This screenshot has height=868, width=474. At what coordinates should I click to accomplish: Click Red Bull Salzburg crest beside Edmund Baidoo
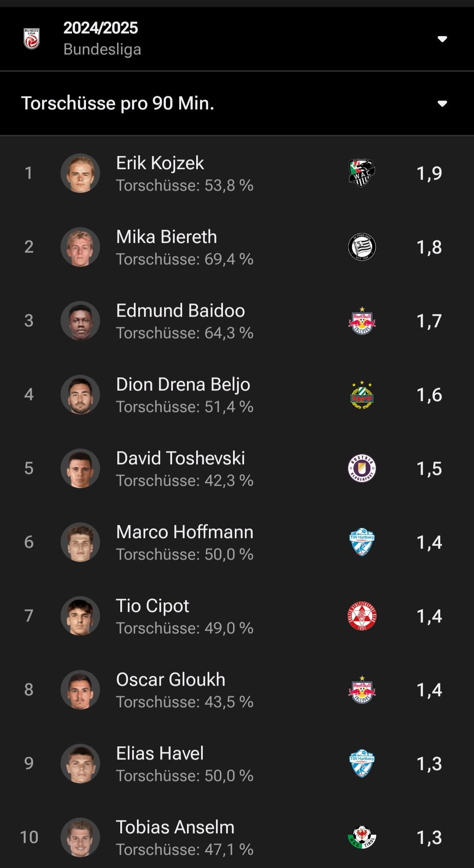362,321
